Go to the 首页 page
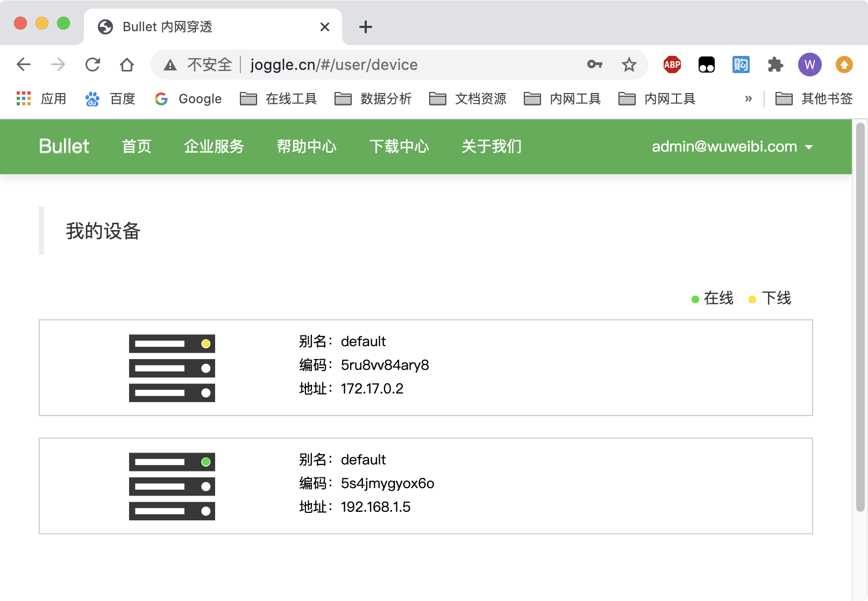The height and width of the screenshot is (601, 868). click(137, 146)
